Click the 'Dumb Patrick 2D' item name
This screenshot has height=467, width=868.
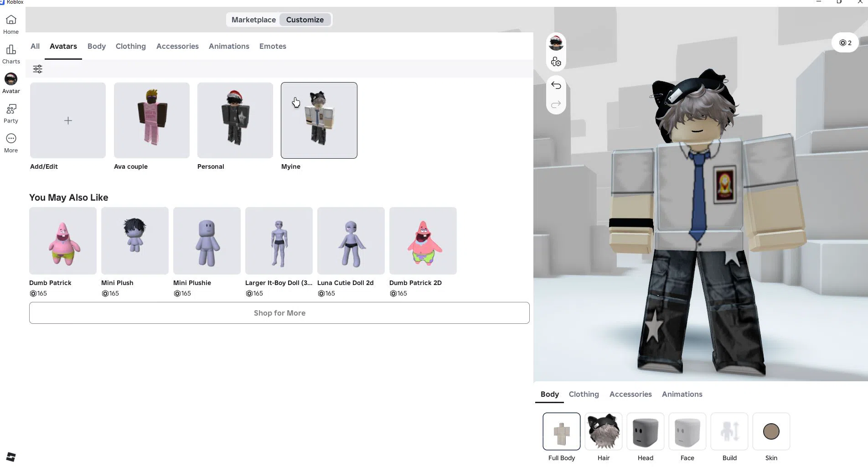(x=415, y=283)
